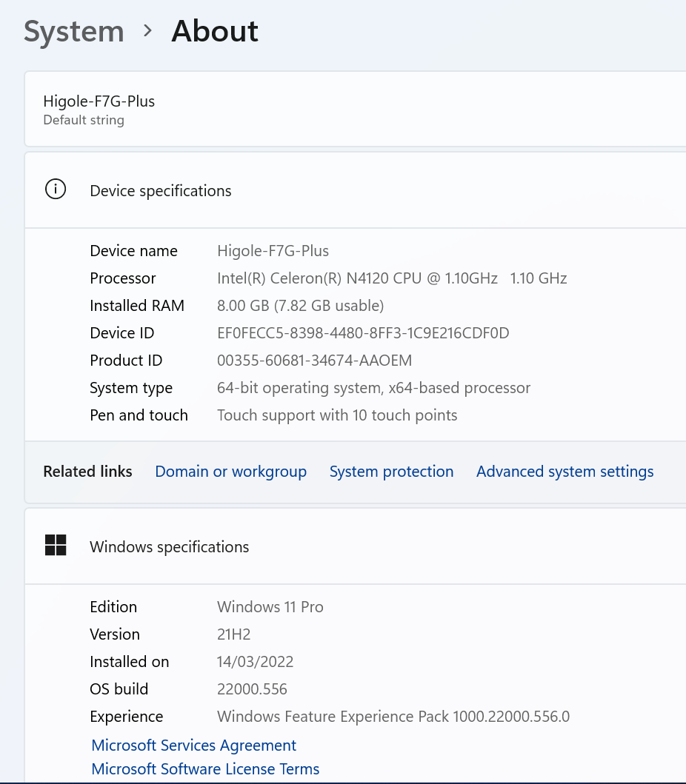Click the About page heading
Screen dimensions: 686x784
point(215,31)
